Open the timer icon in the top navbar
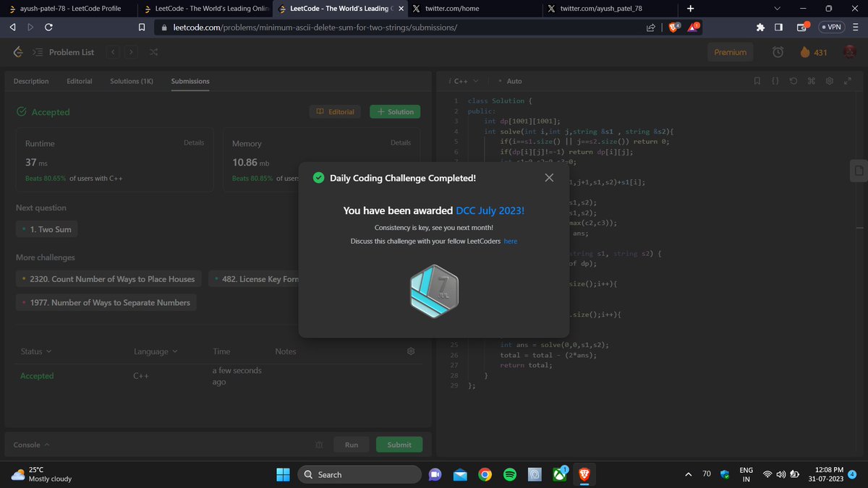The image size is (868, 488). [x=777, y=52]
